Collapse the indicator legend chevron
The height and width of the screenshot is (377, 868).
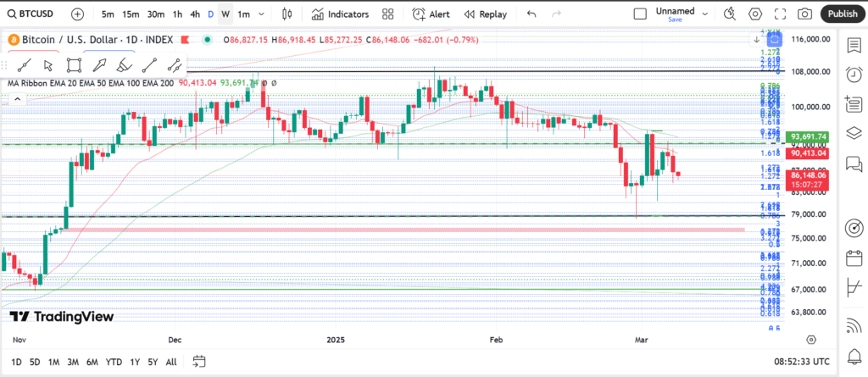click(17, 99)
